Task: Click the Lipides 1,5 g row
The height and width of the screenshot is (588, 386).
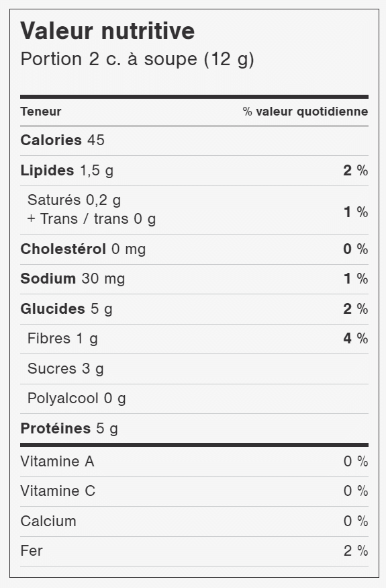Action: tap(194, 171)
